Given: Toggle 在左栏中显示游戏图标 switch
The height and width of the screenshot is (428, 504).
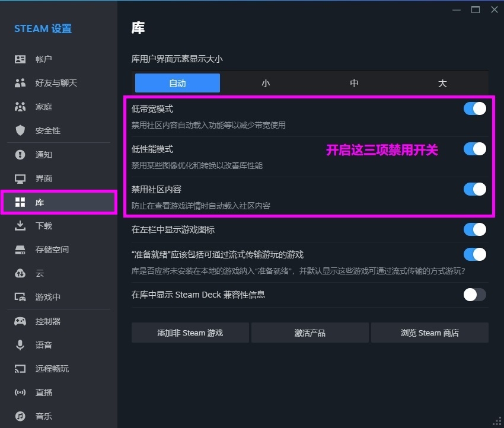Looking at the screenshot, I should click(475, 229).
